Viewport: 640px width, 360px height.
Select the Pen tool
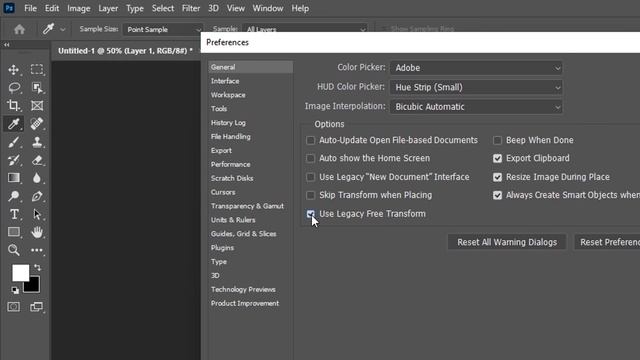click(x=37, y=196)
